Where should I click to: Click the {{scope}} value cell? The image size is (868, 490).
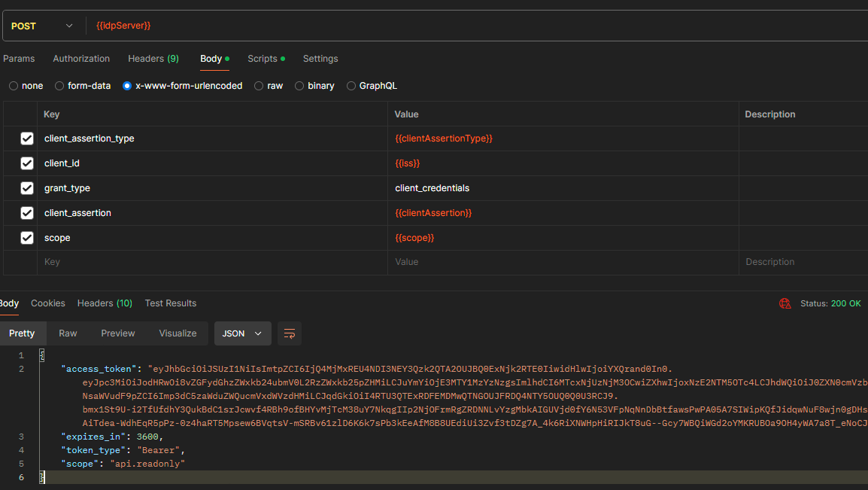click(x=563, y=238)
